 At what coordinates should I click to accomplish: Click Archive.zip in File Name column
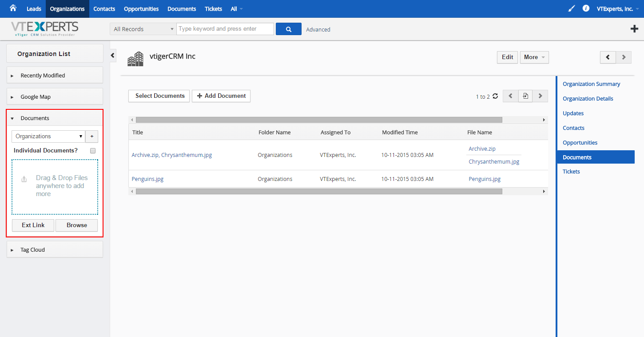(482, 149)
